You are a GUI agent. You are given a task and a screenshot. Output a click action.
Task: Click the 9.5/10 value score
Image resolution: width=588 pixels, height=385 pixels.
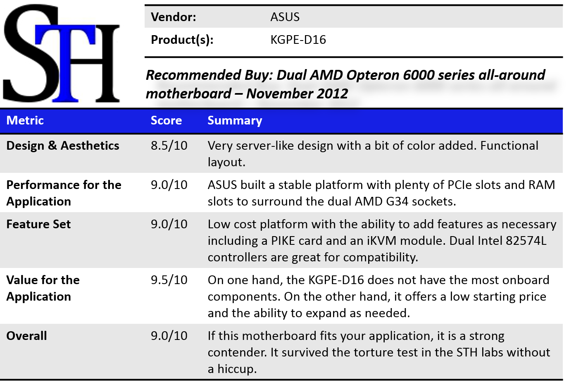169,280
